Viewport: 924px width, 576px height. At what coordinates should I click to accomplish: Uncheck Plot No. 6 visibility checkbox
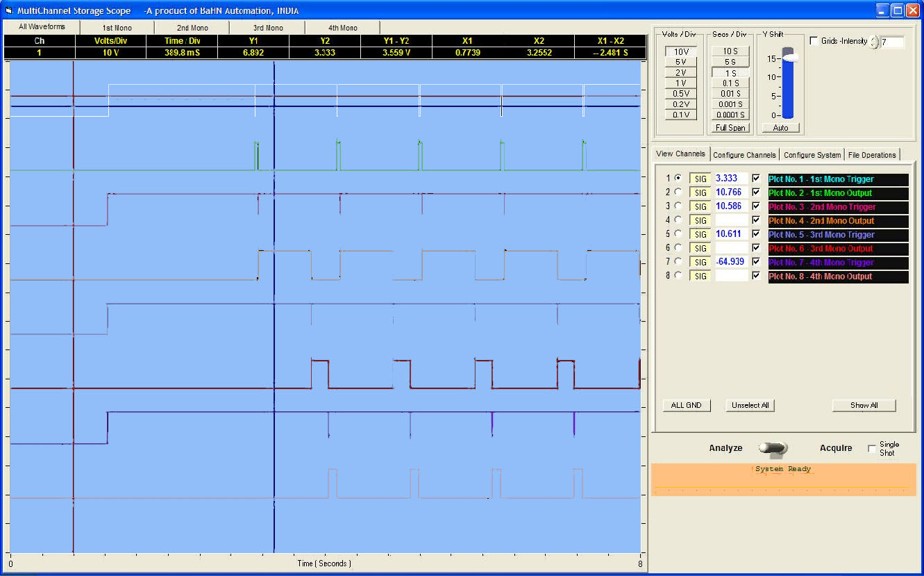click(756, 248)
